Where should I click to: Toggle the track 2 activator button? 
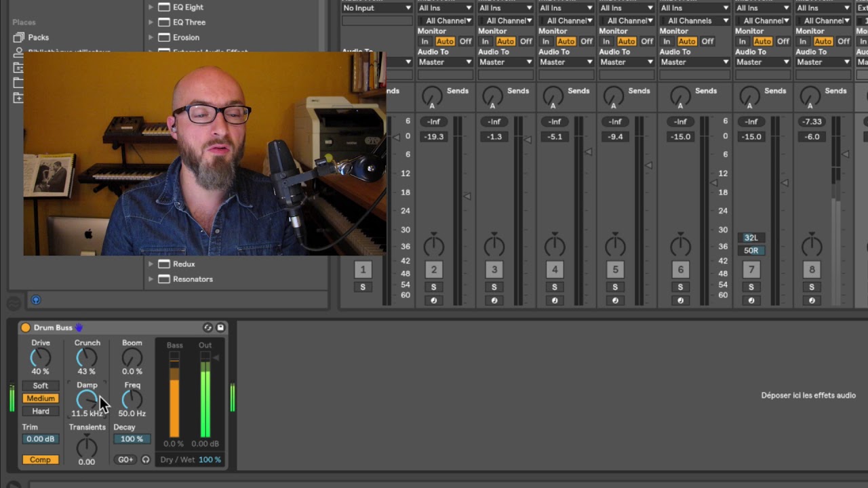(x=434, y=270)
